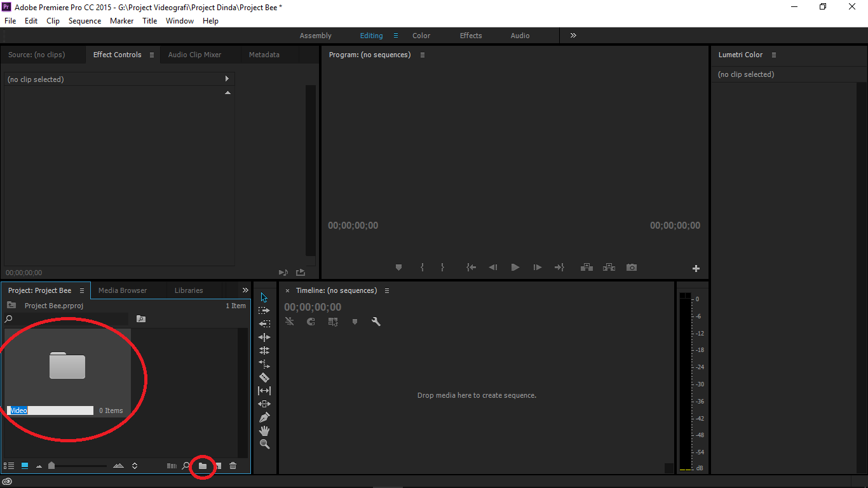Select the Hand tool

coord(264,431)
